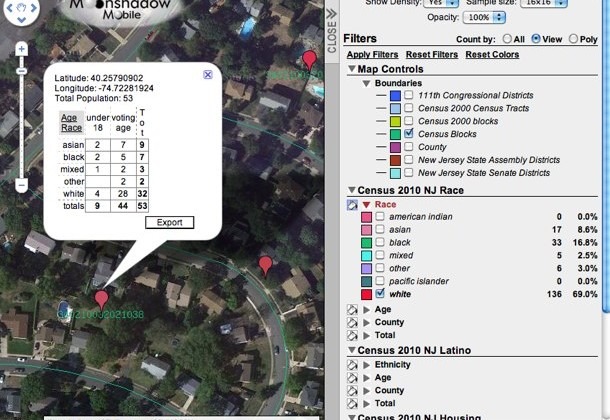
Task: Pan the map right with the arrow control
Action: (33, 8)
